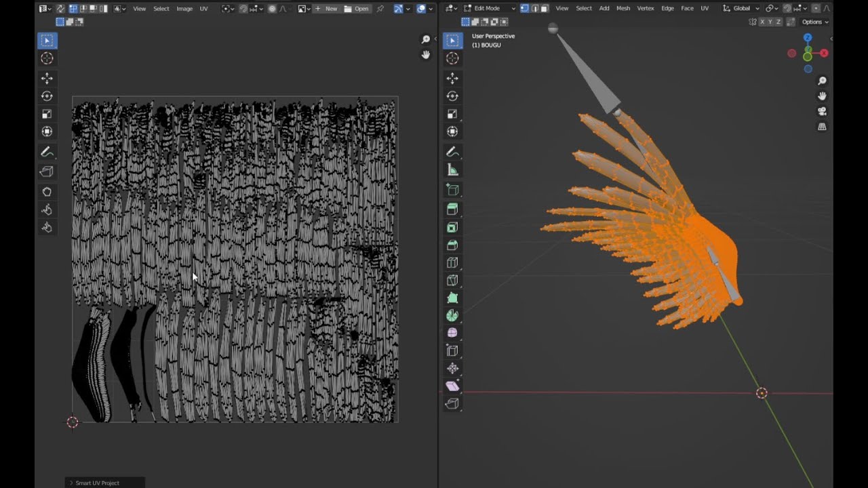Enable face select mode in 3D viewport
Viewport: 868px width, 488px height.
click(x=545, y=8)
